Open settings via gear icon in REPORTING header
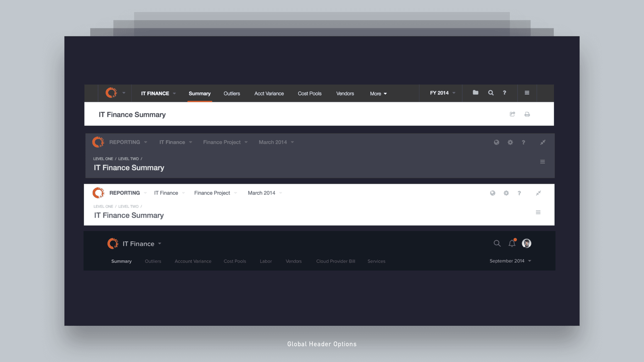The height and width of the screenshot is (362, 644). click(510, 142)
